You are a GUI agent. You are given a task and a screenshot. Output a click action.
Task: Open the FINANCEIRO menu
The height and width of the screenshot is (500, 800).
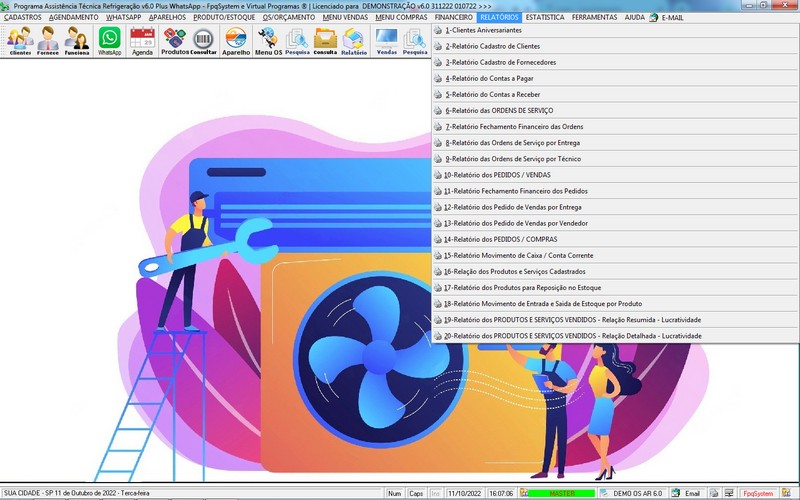pos(454,18)
